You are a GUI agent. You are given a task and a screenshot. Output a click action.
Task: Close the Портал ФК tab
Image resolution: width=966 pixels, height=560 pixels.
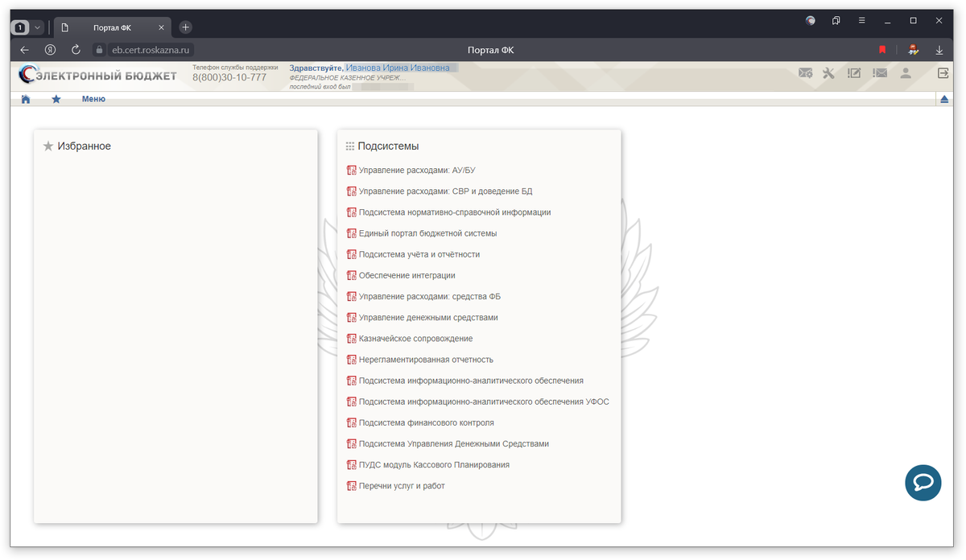pos(161,27)
